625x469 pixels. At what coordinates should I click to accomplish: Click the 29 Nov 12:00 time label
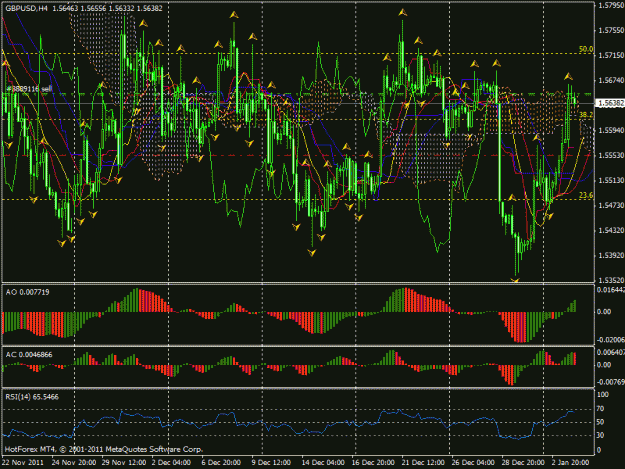pyautogui.click(x=123, y=463)
